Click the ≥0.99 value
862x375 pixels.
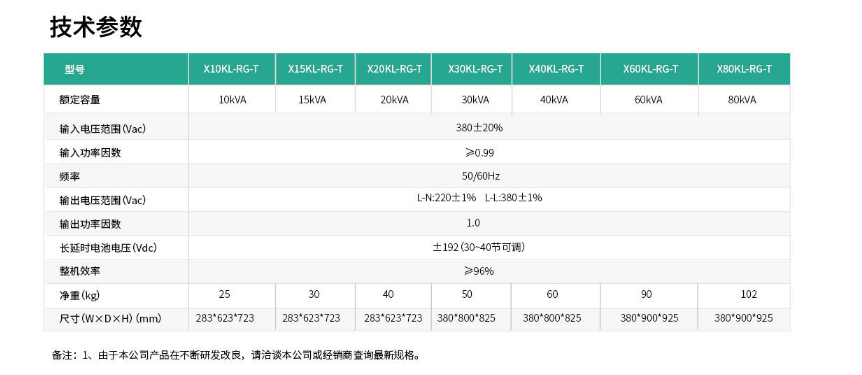(479, 152)
